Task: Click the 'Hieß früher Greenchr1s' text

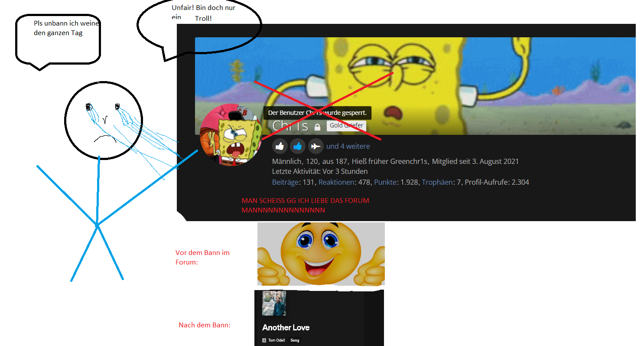Action: click(390, 161)
